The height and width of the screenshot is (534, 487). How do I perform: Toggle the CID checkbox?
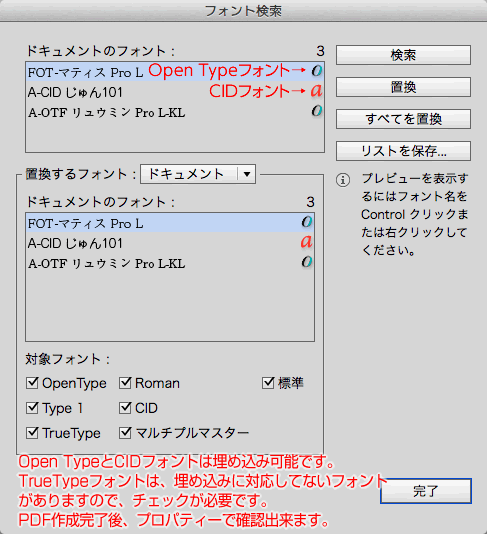point(125,408)
